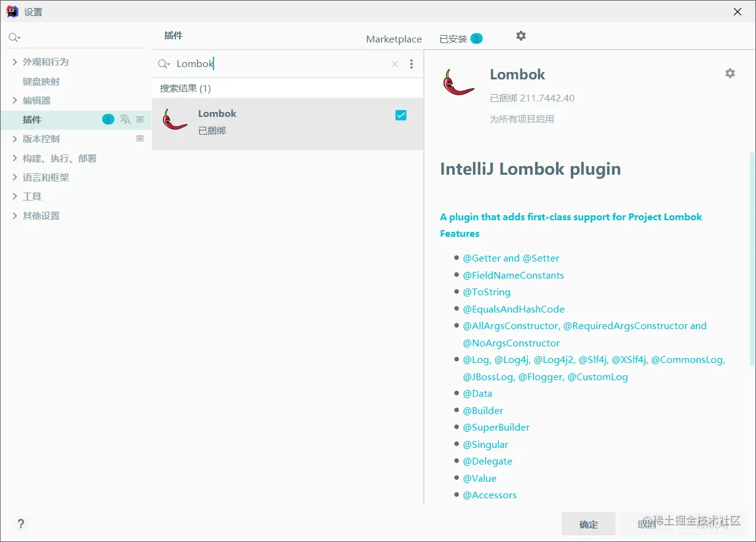This screenshot has height=542, width=756.
Task: Expand the 外观和行为 tree node
Action: point(15,62)
